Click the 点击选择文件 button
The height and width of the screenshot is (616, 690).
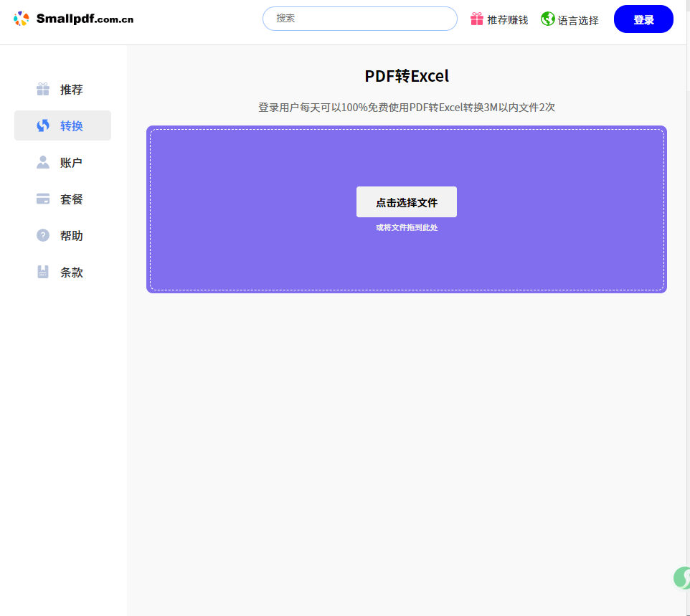pos(406,202)
